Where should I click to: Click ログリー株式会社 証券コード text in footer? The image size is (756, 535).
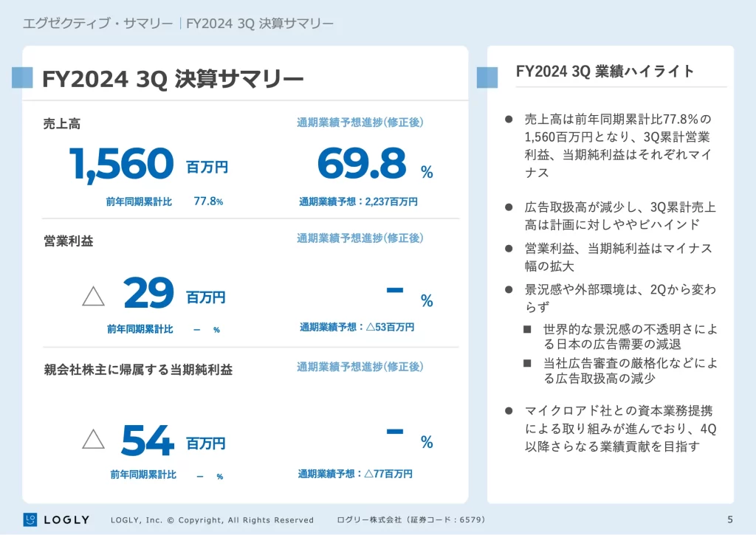(411, 520)
